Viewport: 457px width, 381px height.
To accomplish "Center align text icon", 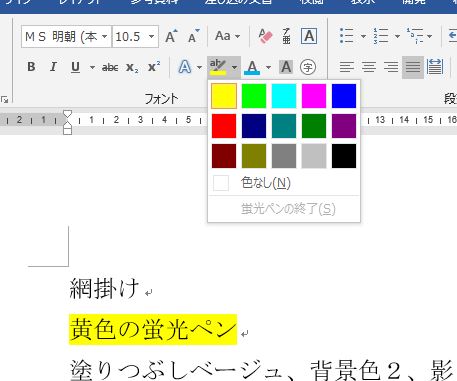I will tap(369, 67).
